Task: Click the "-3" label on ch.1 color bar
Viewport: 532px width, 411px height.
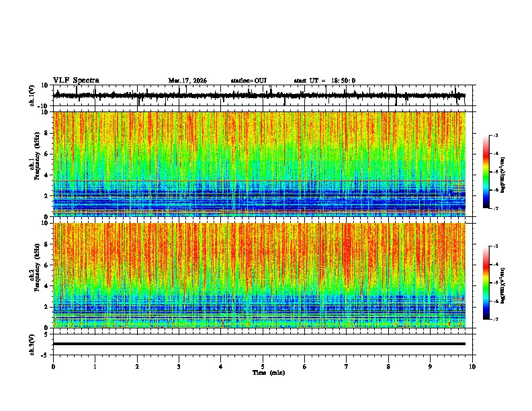Action: pos(495,135)
